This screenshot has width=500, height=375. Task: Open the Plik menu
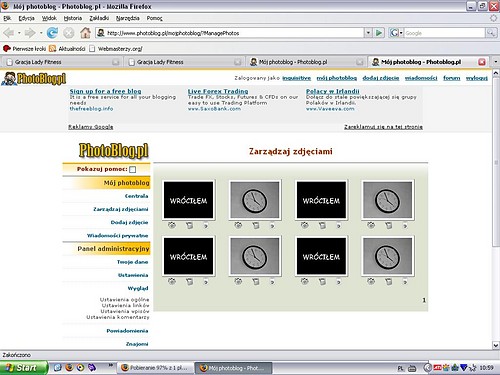(x=7, y=18)
